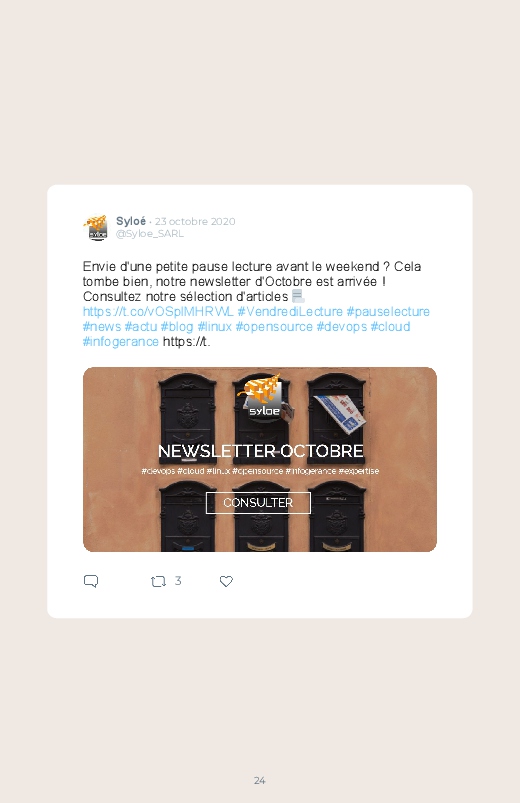Viewport: 520px width, 803px height.
Task: Click the #linux hashtag in tweet text
Action: tap(215, 327)
